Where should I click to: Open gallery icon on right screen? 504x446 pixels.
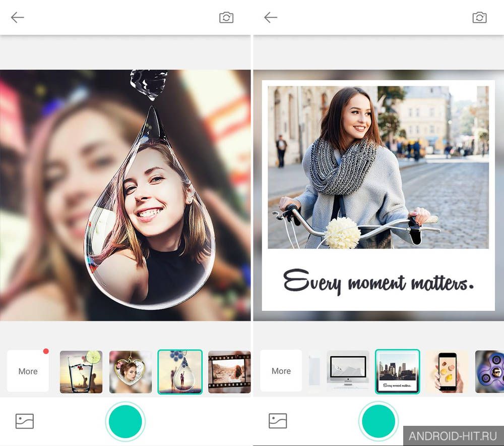[278, 421]
